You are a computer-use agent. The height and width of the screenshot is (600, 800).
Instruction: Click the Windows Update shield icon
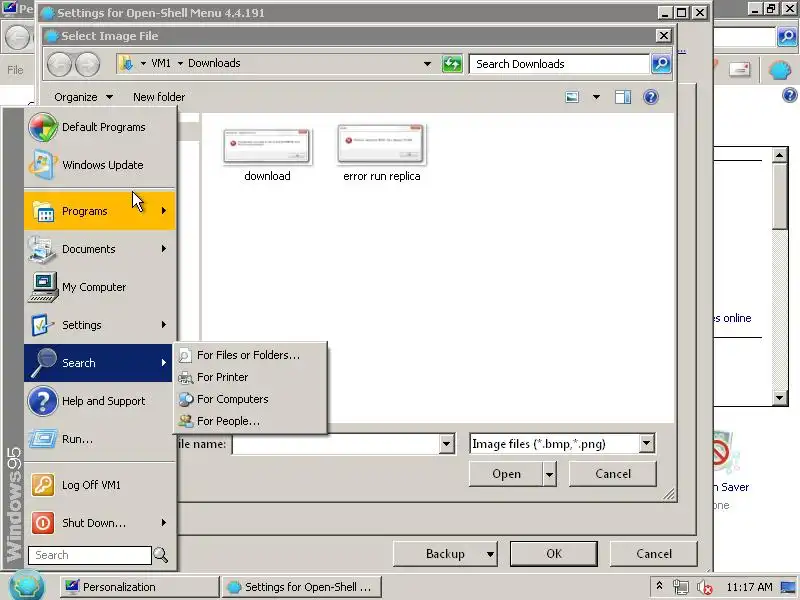tap(42, 165)
